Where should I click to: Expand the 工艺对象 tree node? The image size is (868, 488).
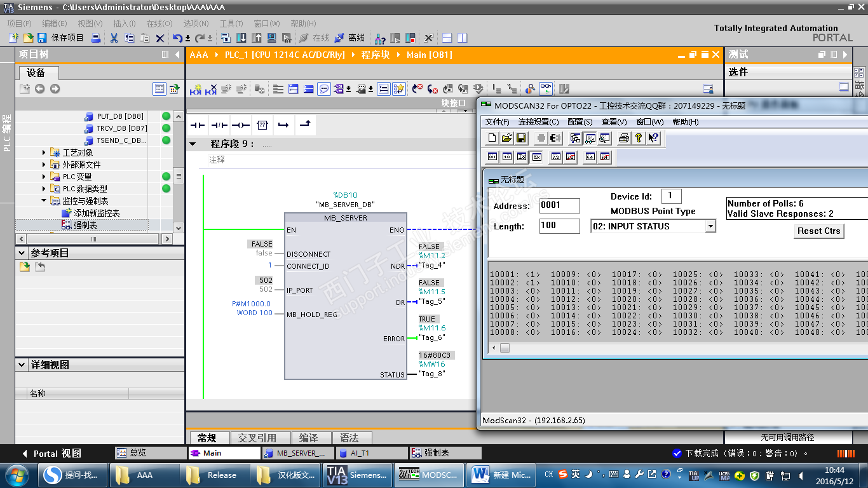pos(44,152)
